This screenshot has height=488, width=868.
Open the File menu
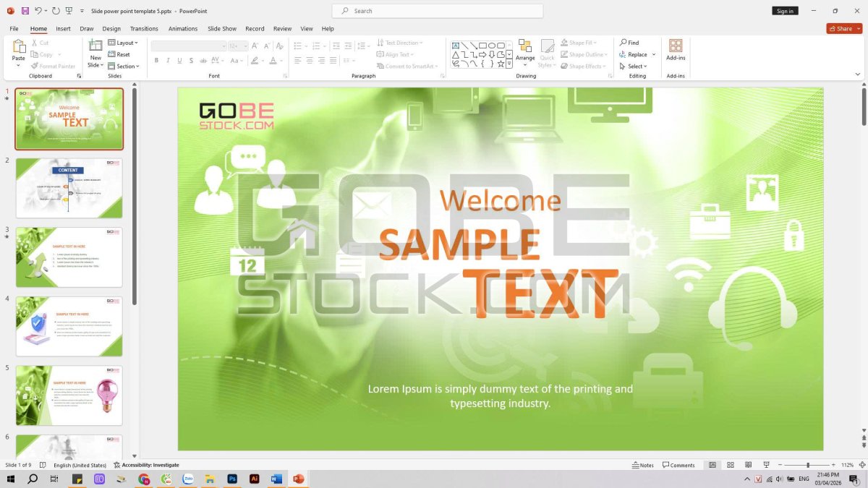[14, 28]
